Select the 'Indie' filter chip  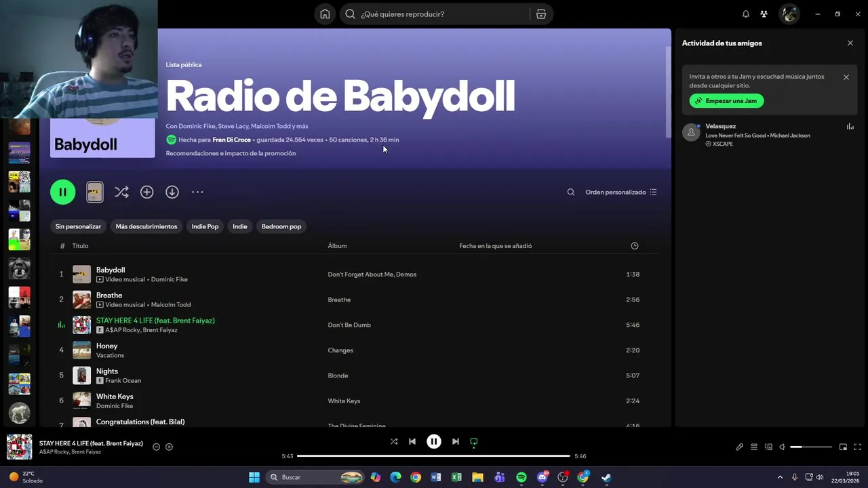(x=240, y=226)
